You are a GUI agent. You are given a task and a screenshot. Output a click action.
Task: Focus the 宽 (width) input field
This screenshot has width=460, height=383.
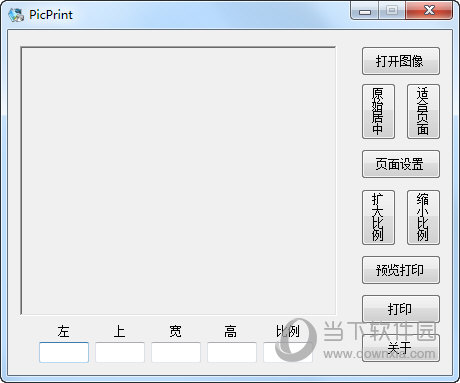pyautogui.click(x=176, y=352)
